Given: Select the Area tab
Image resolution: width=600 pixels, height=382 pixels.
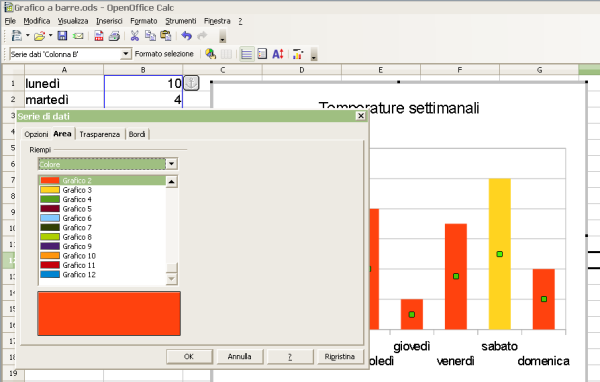Looking at the screenshot, I should click(x=62, y=134).
